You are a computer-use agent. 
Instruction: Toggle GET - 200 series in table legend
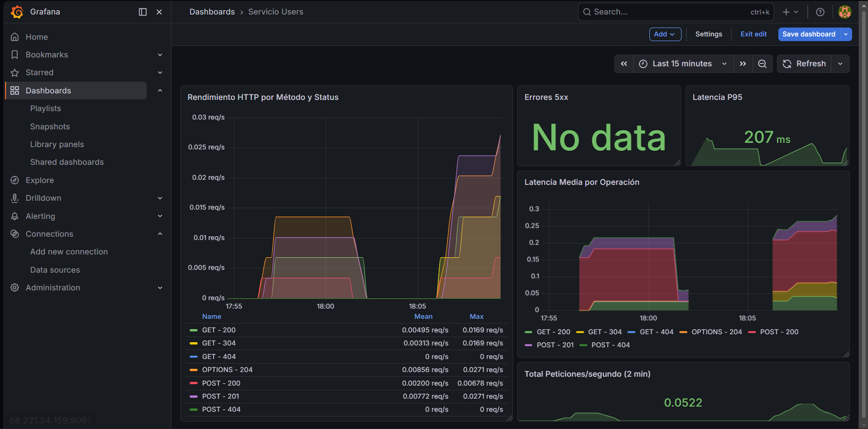tap(219, 330)
